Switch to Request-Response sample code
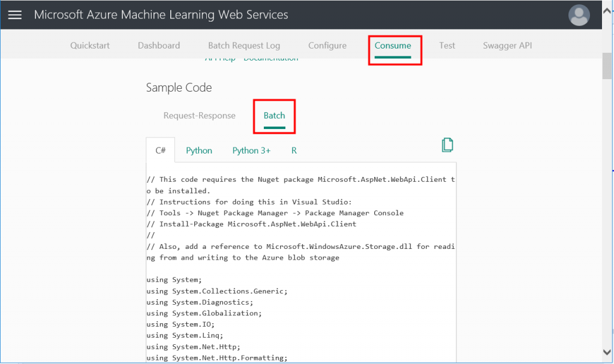 (x=199, y=116)
